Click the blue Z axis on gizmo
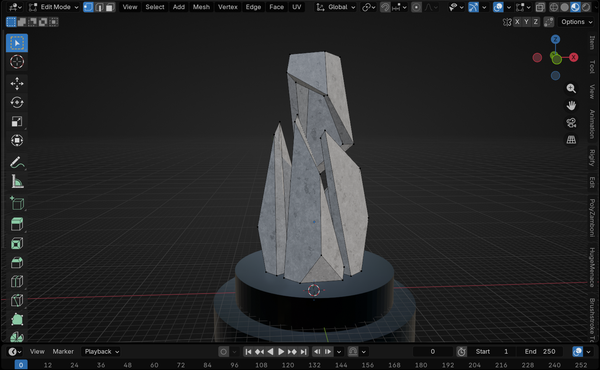This screenshot has width=600, height=370. (555, 39)
